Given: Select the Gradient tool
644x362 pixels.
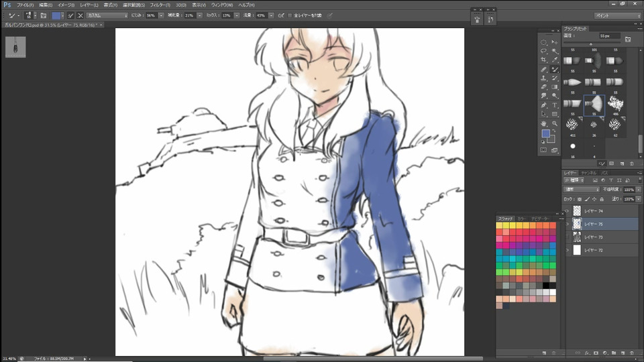Looking at the screenshot, I should click(555, 86).
